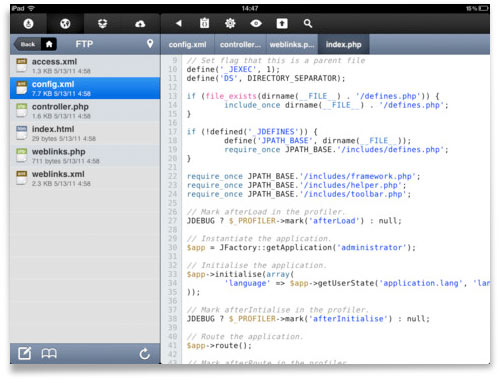Open search with magnifier icon

[x=308, y=23]
